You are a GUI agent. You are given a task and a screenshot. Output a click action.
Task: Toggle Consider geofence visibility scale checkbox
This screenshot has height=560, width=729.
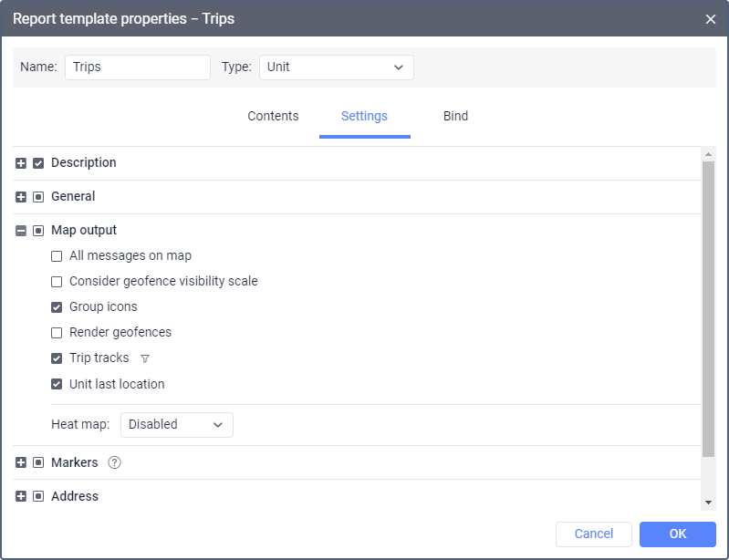coord(57,282)
